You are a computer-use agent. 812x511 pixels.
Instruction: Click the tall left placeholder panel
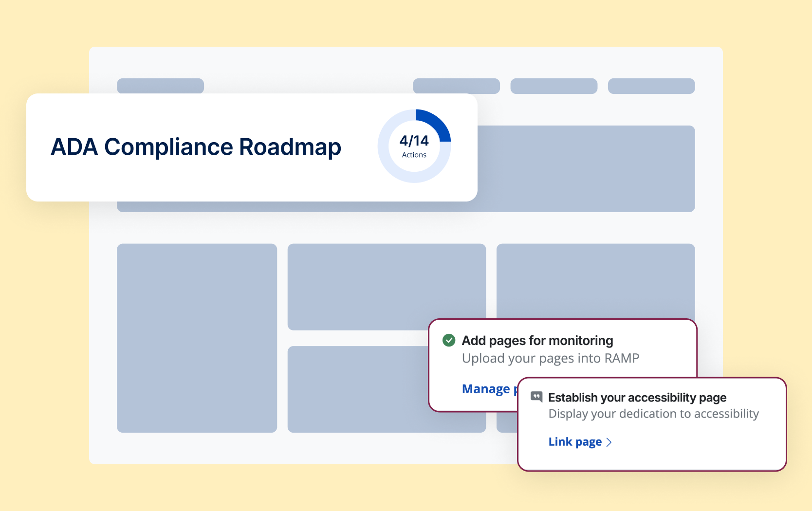pos(197,338)
